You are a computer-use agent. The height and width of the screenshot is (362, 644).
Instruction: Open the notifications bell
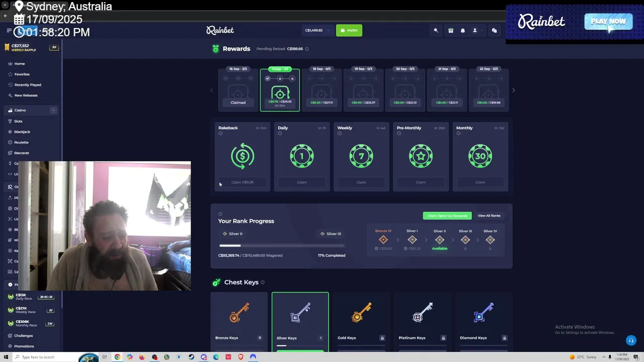[x=463, y=31]
